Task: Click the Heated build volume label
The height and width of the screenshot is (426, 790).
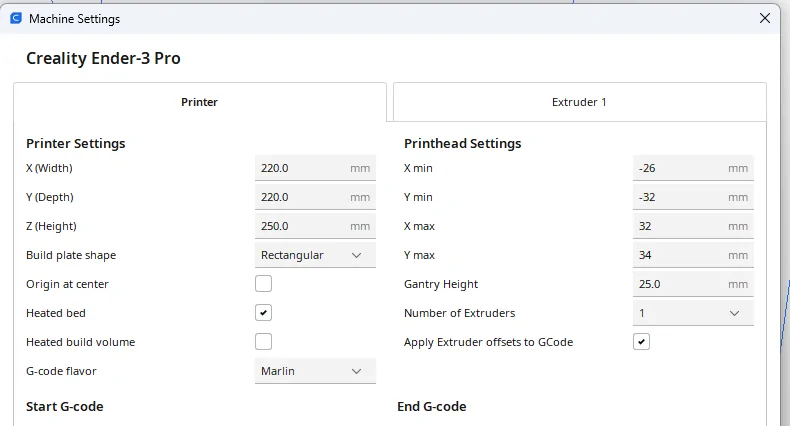Action: coord(81,342)
